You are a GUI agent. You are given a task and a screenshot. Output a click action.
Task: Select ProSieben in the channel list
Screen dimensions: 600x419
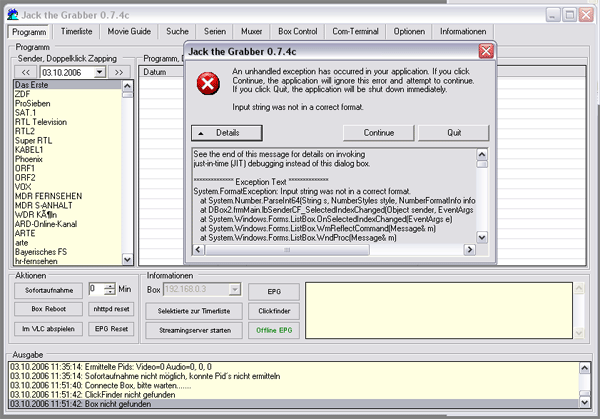(33, 104)
